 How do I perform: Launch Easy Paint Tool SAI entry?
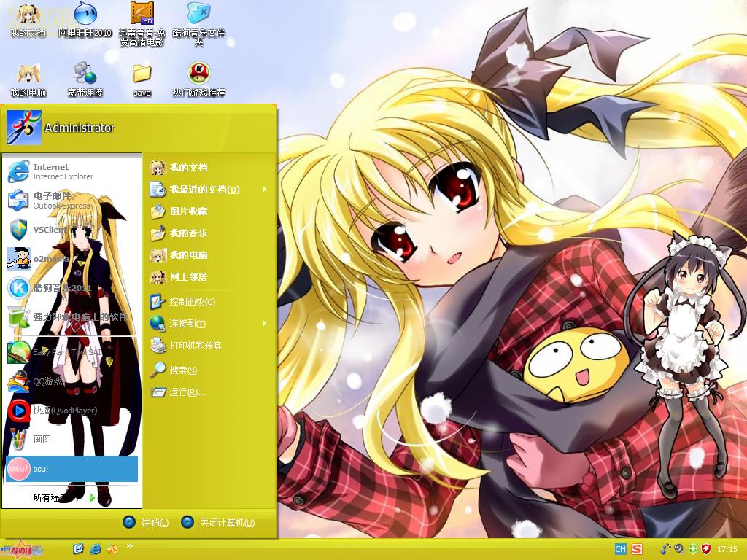pos(71,352)
